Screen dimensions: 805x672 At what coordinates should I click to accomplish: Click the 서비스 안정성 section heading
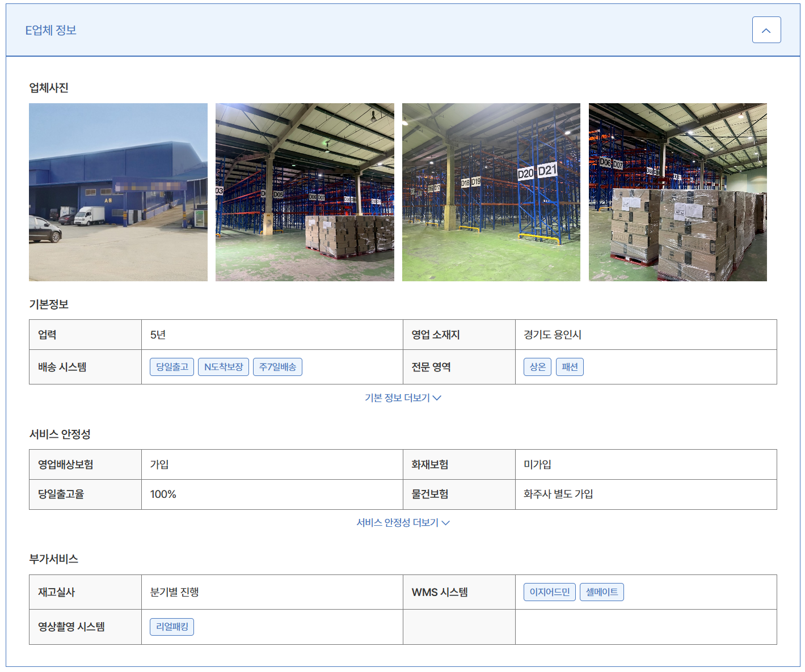coord(60,434)
